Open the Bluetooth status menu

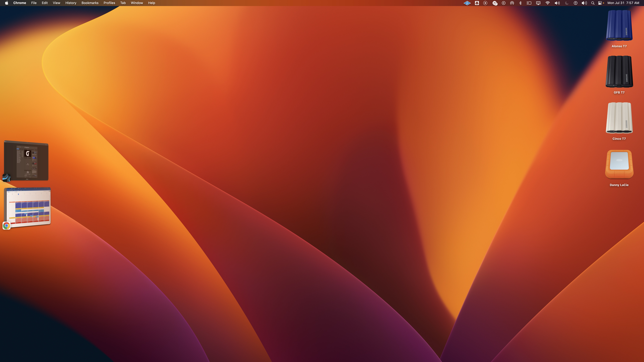(x=520, y=3)
